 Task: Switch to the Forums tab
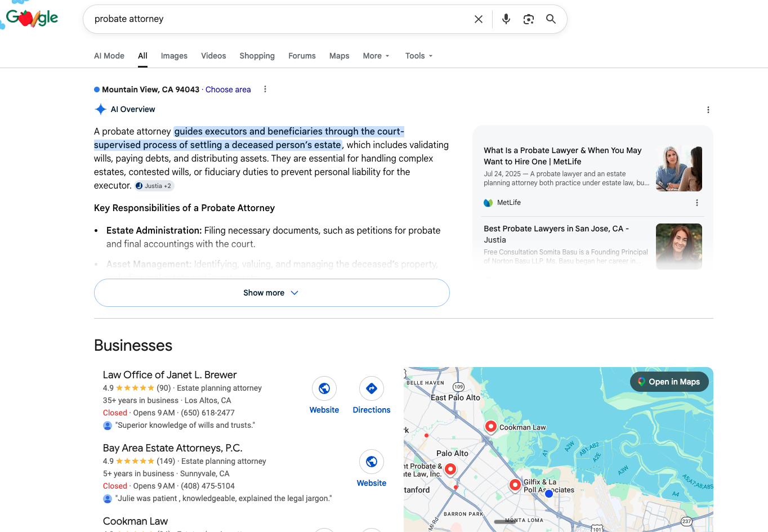[302, 56]
